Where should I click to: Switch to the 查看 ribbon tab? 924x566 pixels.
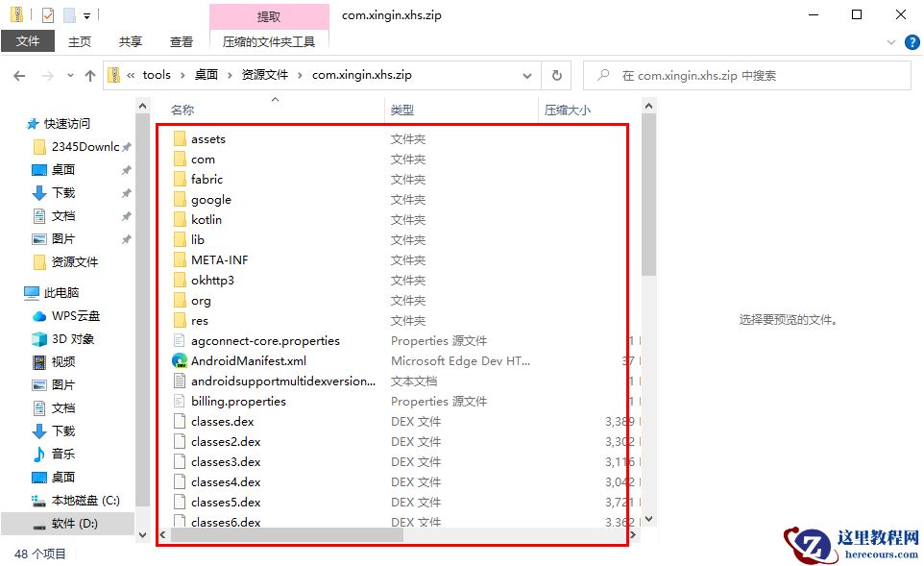(x=182, y=41)
